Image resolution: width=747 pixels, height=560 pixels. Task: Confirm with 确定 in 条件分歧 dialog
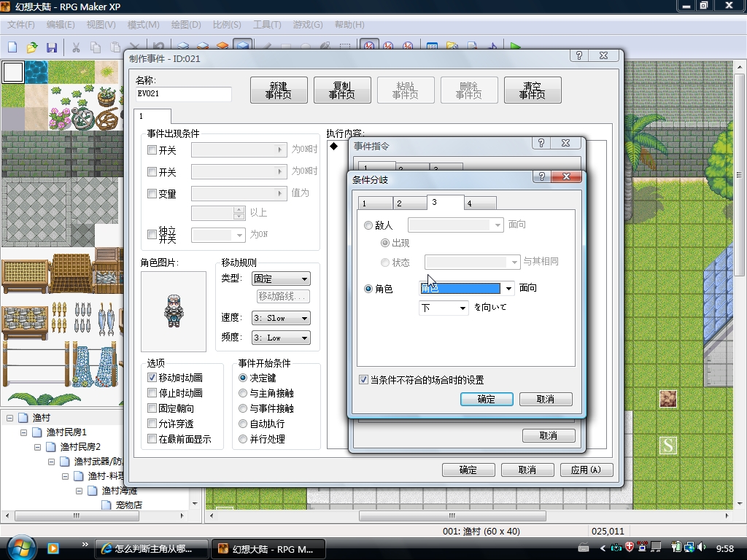(487, 399)
